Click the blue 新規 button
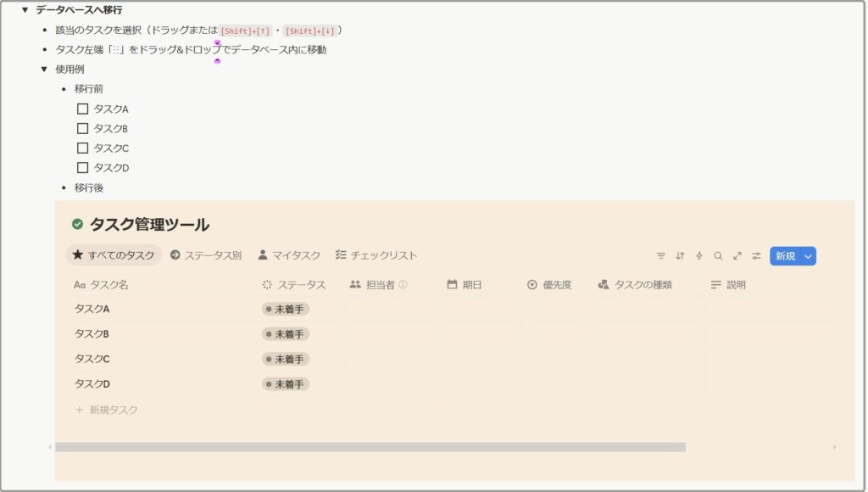Viewport: 868px width, 492px height. tap(785, 256)
